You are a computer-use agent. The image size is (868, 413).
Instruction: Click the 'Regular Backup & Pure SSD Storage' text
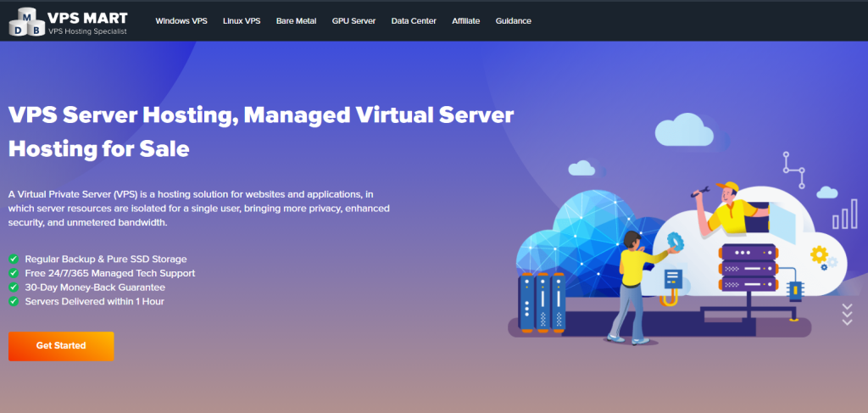106,259
